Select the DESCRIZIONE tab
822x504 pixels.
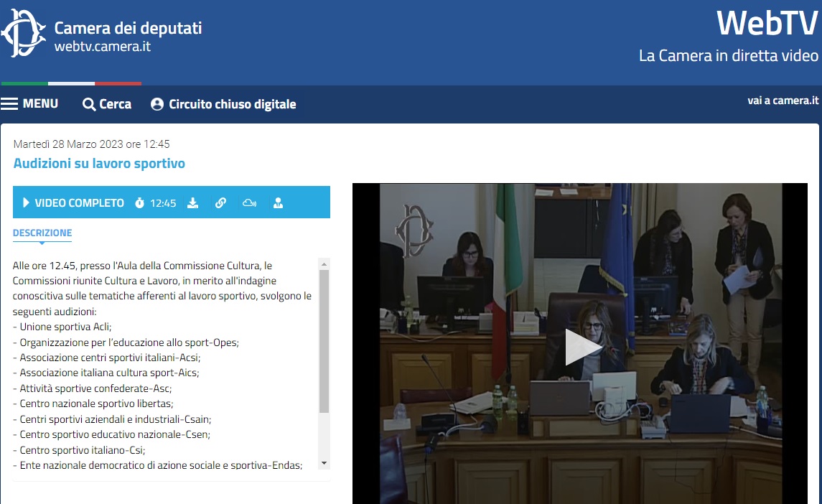pos(42,233)
